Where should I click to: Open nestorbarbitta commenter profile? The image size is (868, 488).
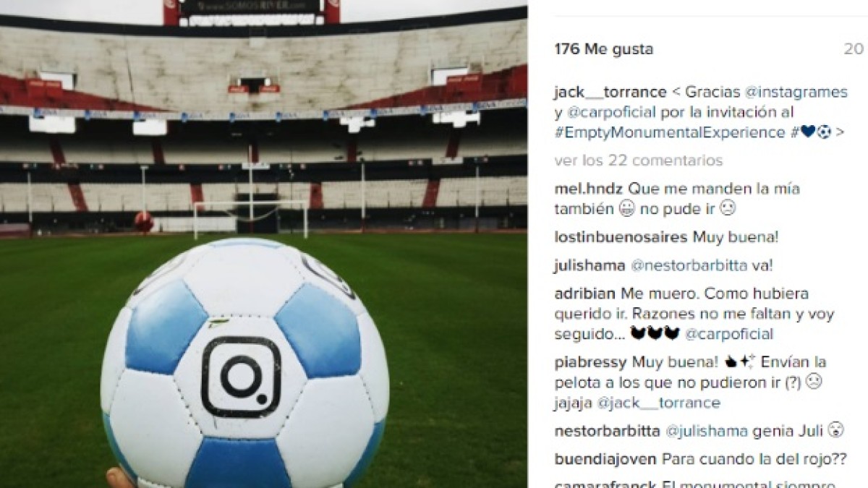coord(607,431)
